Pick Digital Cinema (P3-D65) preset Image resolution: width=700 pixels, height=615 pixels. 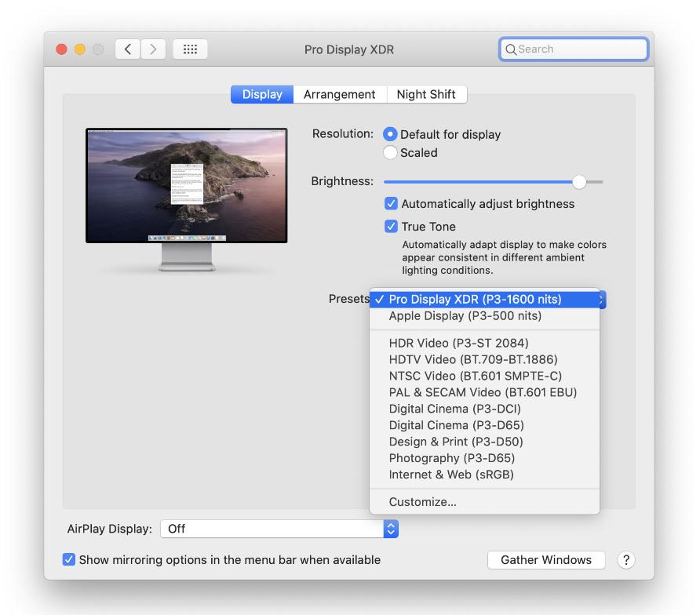point(485,425)
